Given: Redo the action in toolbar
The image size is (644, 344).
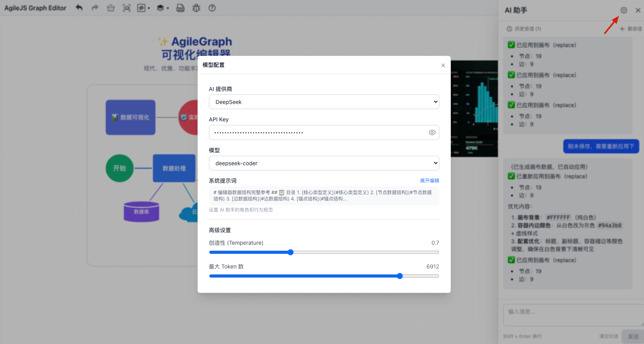Looking at the screenshot, I should [x=95, y=8].
